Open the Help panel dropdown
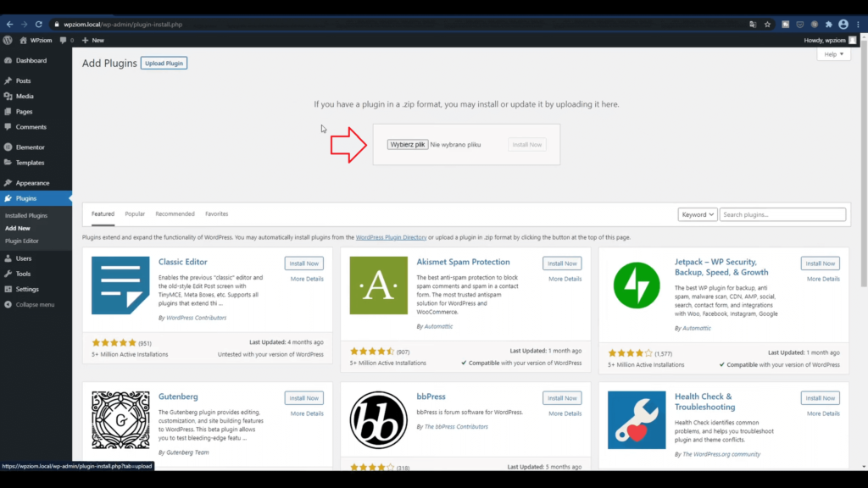The height and width of the screenshot is (488, 868). 833,54
